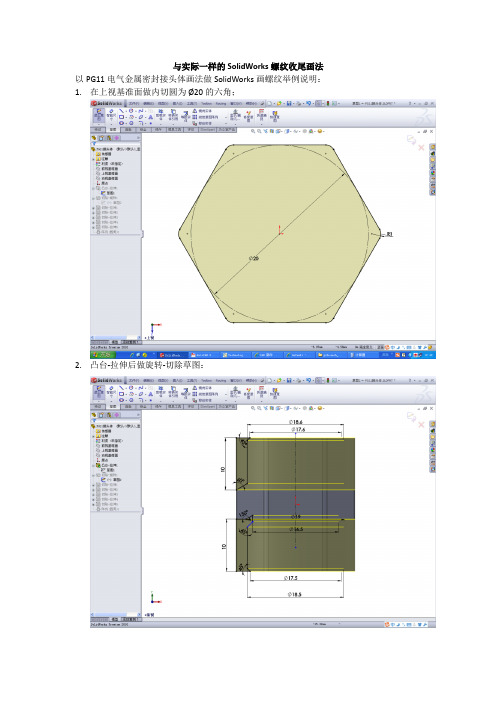Click the rectangle sketch tool in lower SolidWorks toolbar

pos(121,393)
